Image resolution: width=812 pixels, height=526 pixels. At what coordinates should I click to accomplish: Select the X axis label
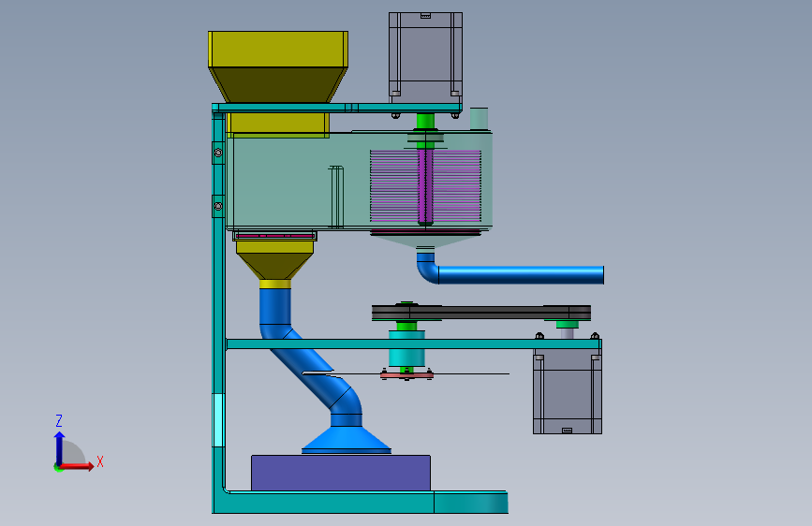[x=100, y=461]
